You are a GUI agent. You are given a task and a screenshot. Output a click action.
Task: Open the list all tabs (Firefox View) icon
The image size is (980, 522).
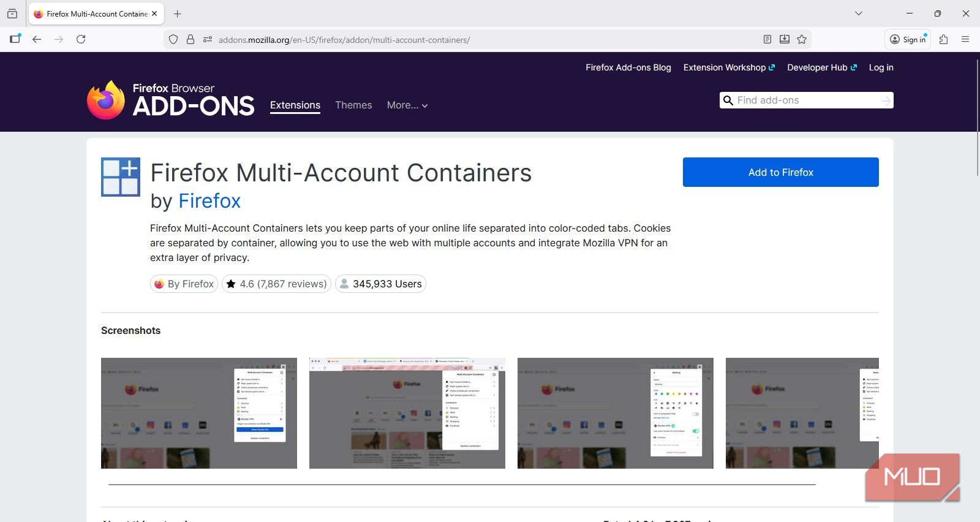12,13
